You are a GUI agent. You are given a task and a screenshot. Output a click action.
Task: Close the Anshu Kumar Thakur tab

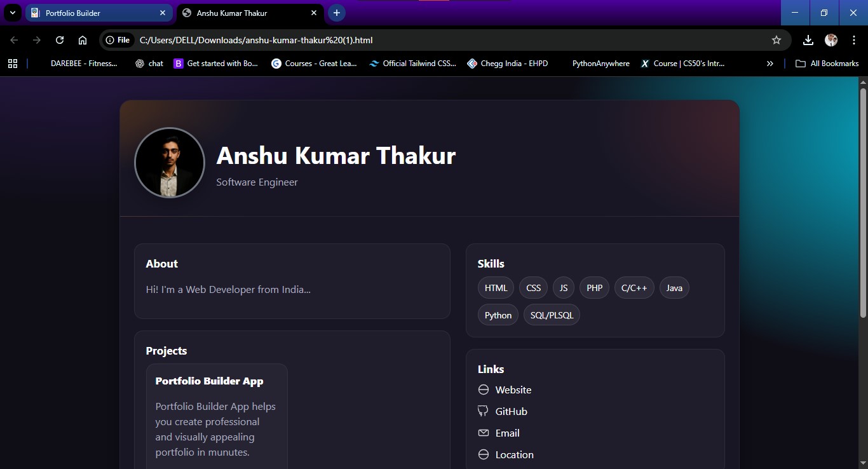[314, 13]
